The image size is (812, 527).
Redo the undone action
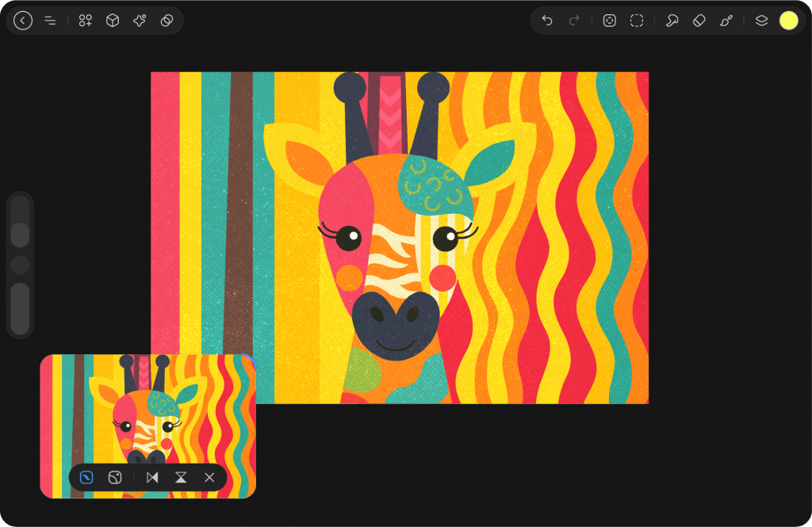coord(574,21)
